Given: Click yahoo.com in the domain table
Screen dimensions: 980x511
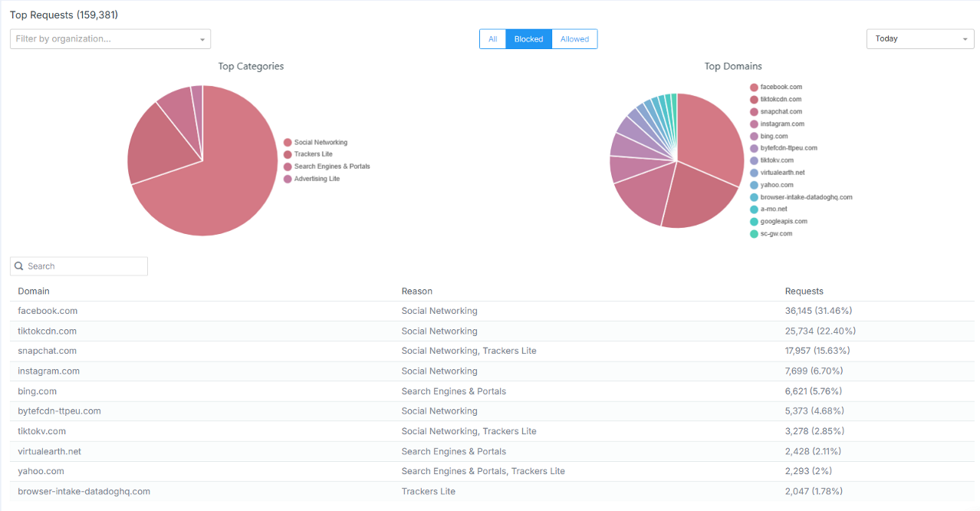Looking at the screenshot, I should [x=41, y=471].
